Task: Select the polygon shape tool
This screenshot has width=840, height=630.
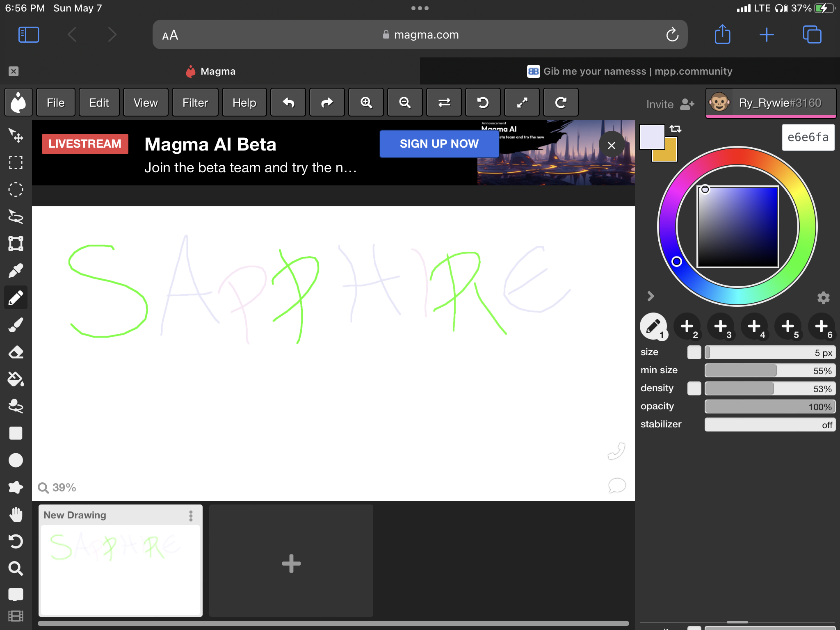Action: (16, 487)
